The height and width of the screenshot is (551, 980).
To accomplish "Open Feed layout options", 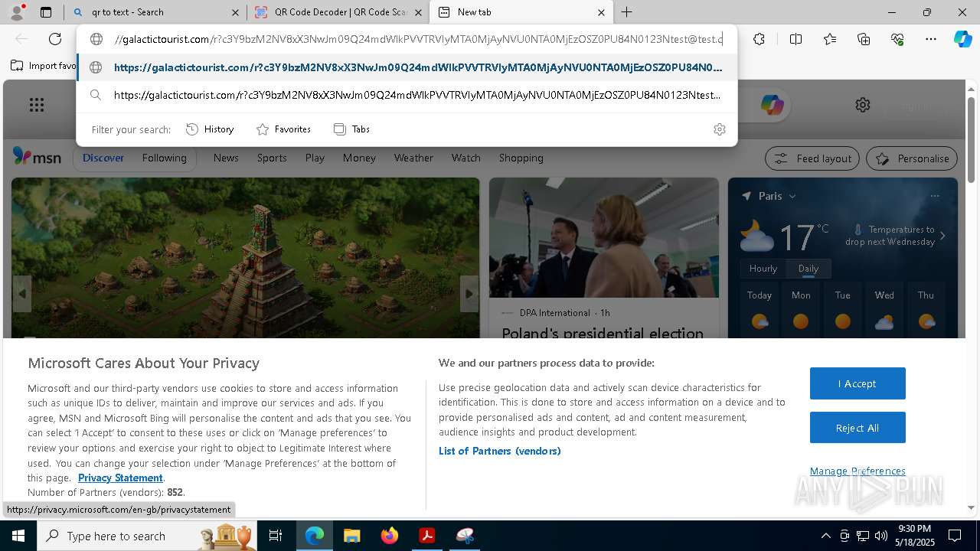I will click(812, 158).
